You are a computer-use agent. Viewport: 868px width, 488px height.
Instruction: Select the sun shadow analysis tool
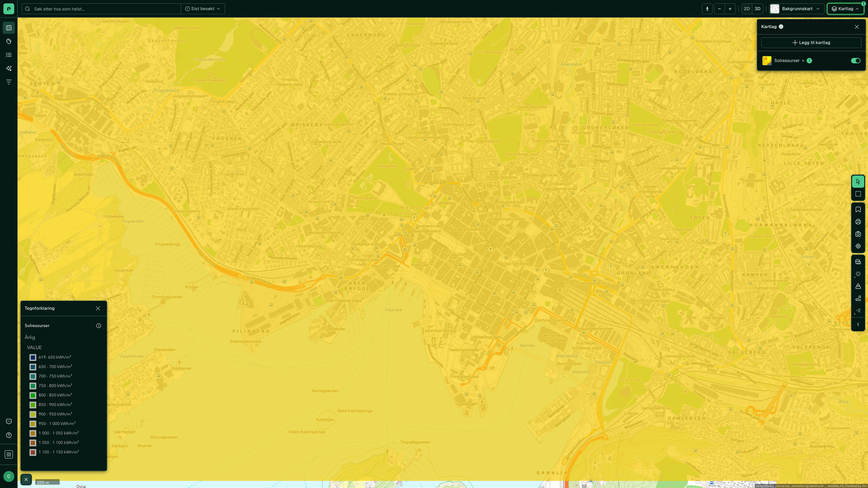(858, 274)
